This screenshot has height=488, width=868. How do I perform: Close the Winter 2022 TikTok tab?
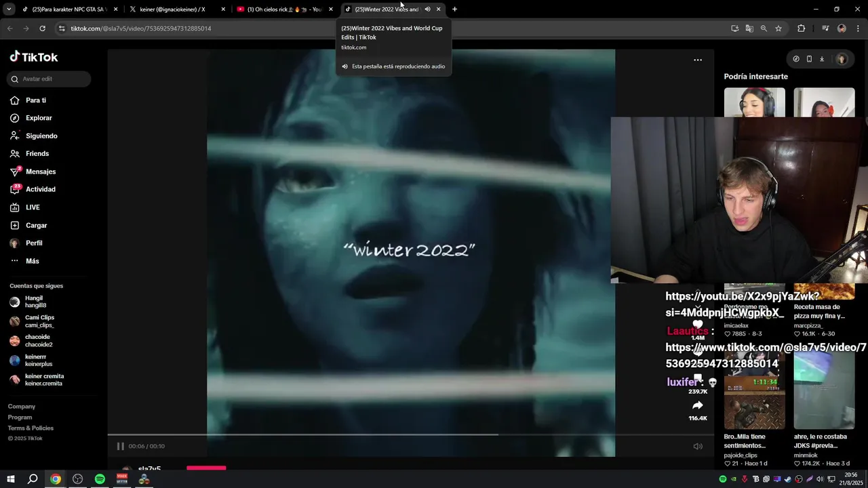pos(438,9)
